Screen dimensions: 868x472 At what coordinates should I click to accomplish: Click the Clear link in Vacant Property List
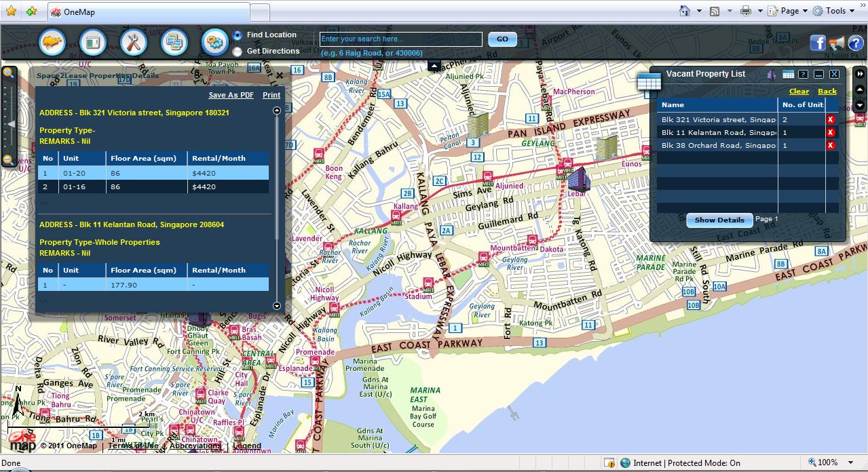click(x=799, y=92)
